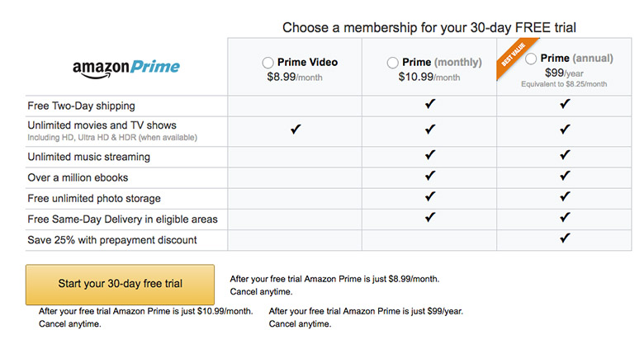Viewport: 644px width, 349px height.
Task: Select the Prime monthly radio button
Action: click(393, 63)
